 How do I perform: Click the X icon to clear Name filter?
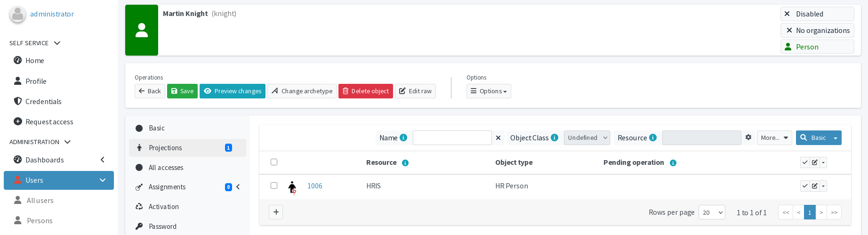(498, 138)
